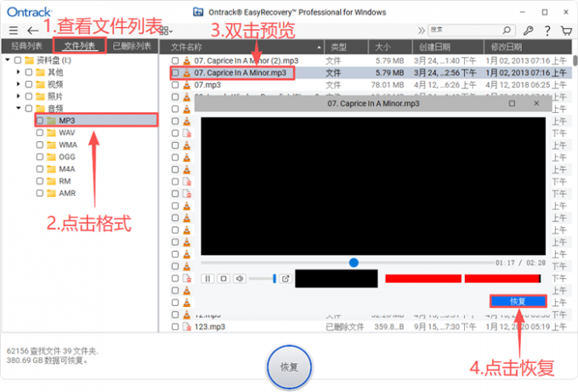Viewport: 578px width, 392px height.
Task: Click the 视频 folder icon
Action: click(x=40, y=84)
